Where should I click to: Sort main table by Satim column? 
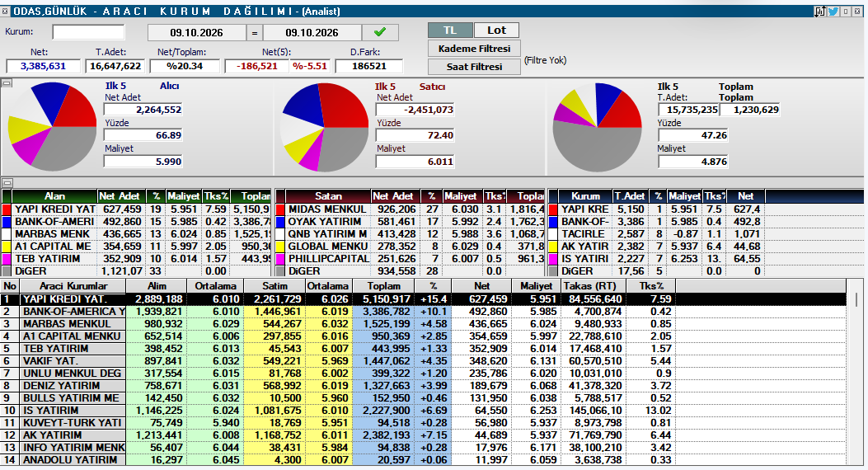(x=274, y=286)
